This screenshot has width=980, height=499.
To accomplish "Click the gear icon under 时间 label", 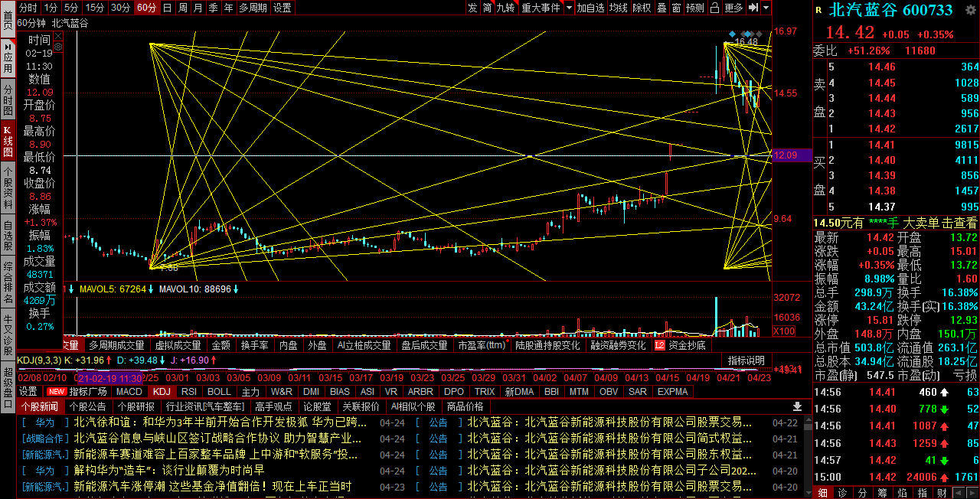I will pos(58,47).
